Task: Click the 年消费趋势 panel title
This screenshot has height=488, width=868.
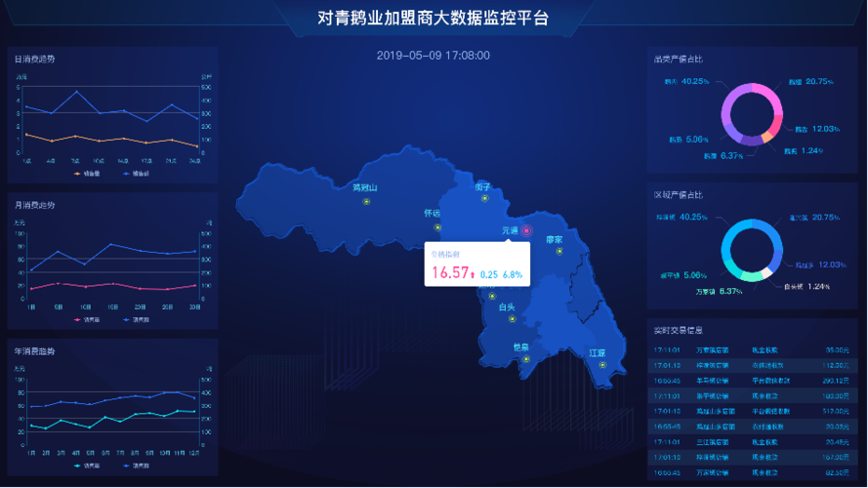Action: click(34, 350)
